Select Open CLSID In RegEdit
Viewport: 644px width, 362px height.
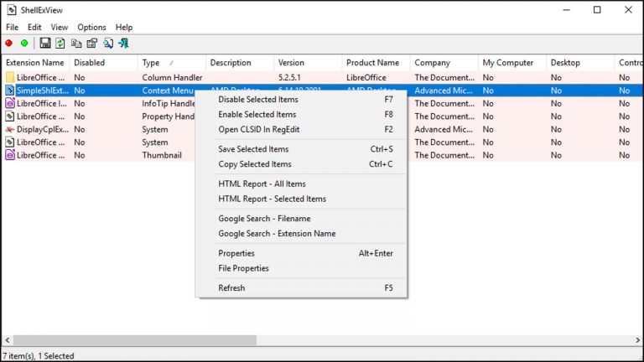coord(258,130)
